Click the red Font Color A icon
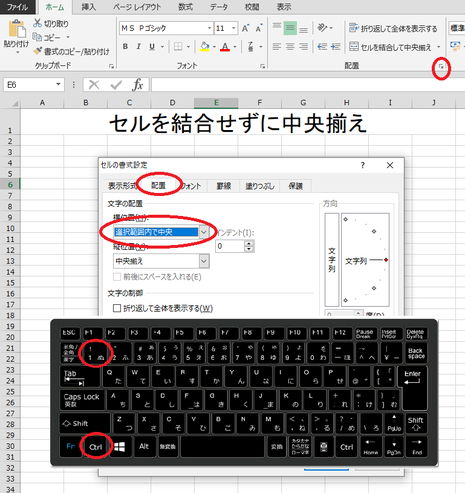Screen dimensions: 465x493 pyautogui.click(x=225, y=47)
